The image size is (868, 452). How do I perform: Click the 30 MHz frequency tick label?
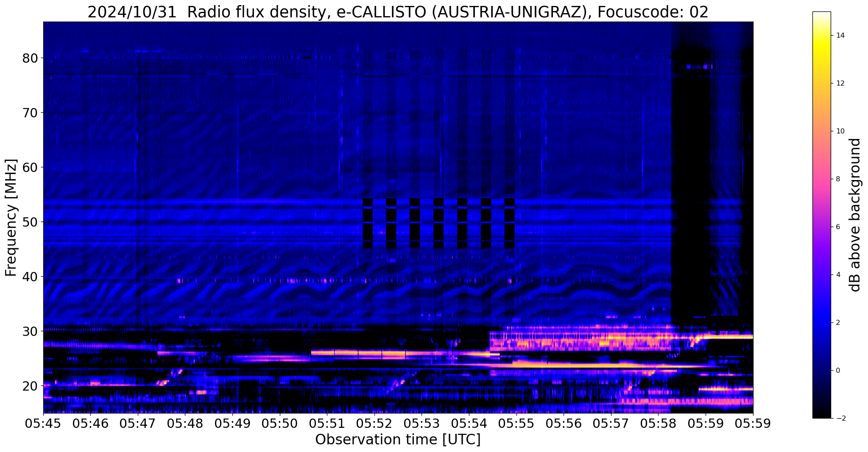[x=30, y=331]
